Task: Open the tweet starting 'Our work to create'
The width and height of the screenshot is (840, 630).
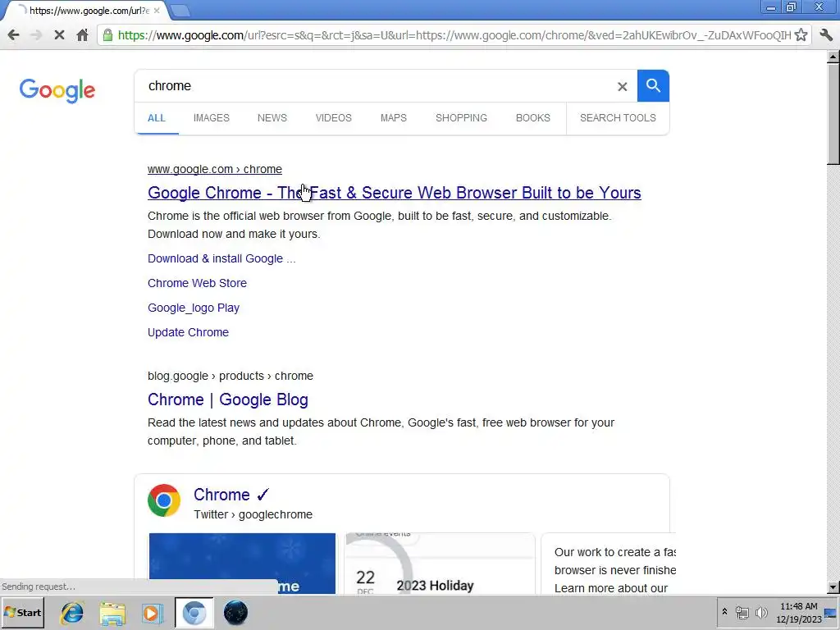Action: [x=609, y=564]
